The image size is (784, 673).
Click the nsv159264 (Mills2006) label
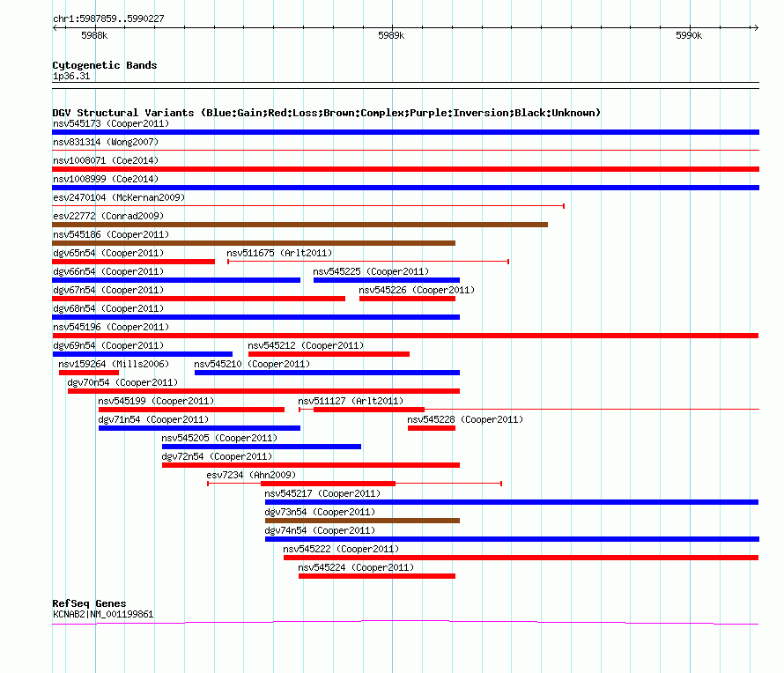point(114,364)
